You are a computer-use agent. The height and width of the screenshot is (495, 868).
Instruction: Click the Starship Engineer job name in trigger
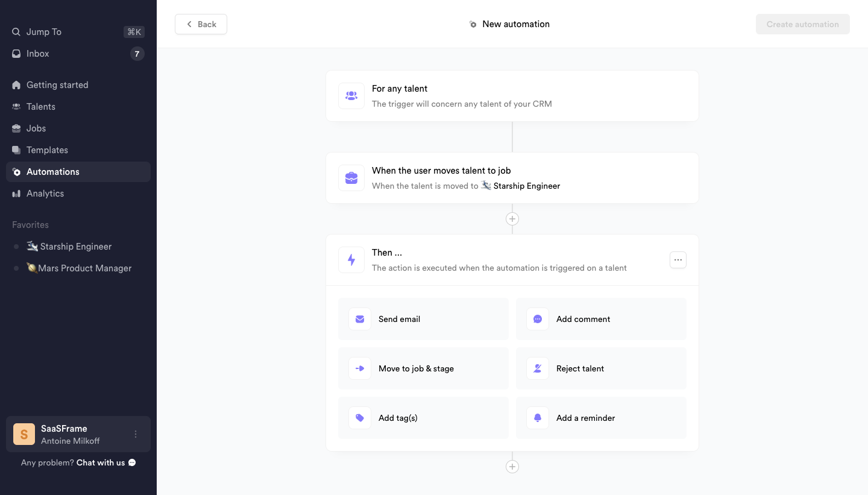click(527, 186)
